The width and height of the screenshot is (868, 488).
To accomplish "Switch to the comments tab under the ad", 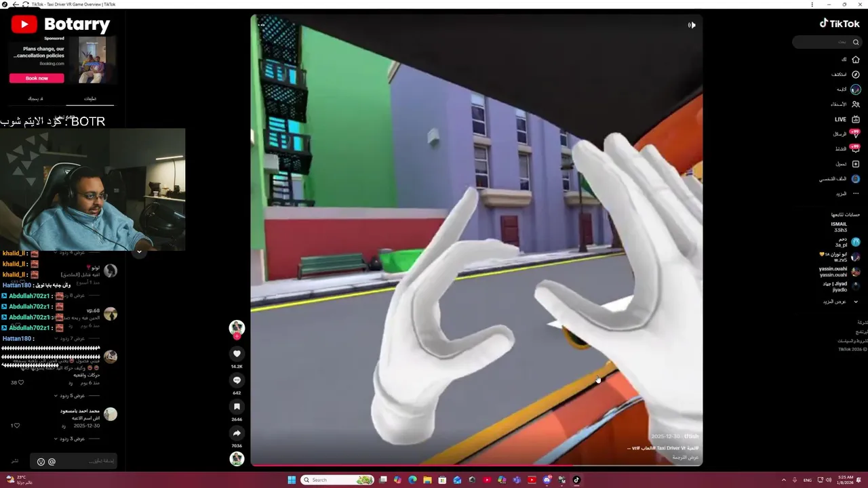I will [90, 99].
